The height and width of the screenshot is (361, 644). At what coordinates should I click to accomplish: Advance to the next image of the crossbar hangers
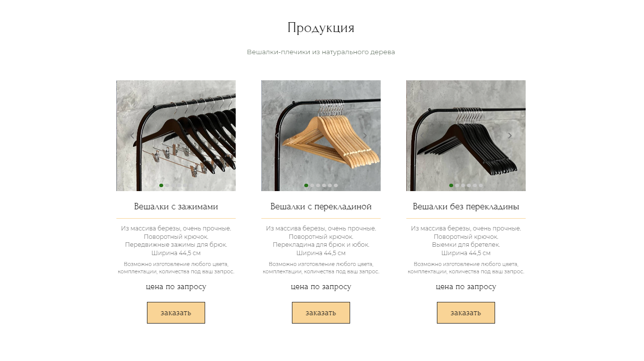[365, 136]
